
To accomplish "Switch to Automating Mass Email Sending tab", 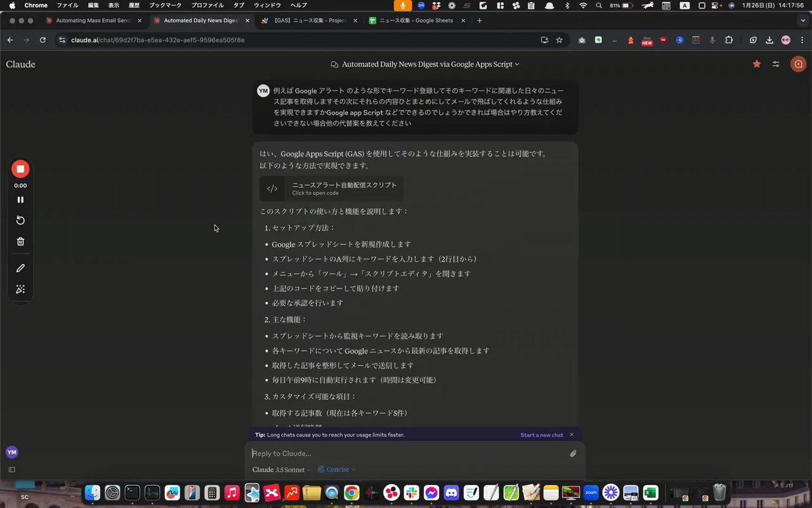I will 93,20.
